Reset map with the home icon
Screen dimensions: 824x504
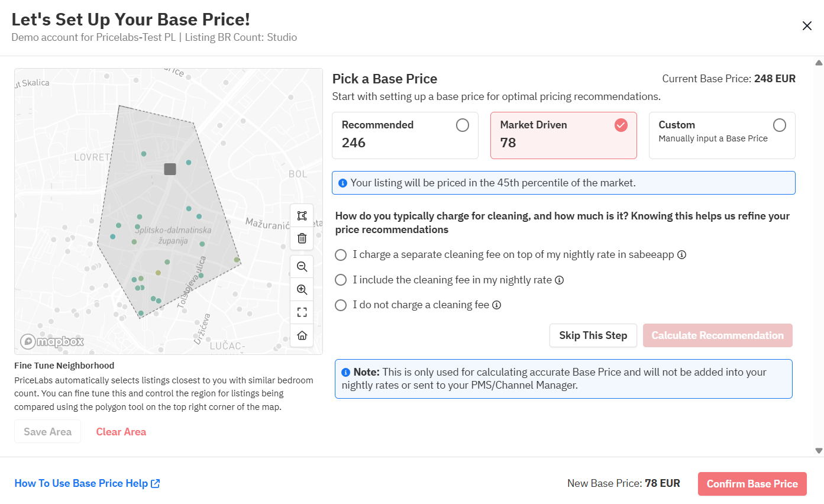tap(302, 335)
